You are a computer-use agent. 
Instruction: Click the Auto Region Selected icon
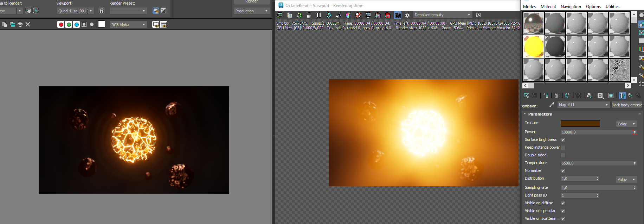click(x=36, y=11)
